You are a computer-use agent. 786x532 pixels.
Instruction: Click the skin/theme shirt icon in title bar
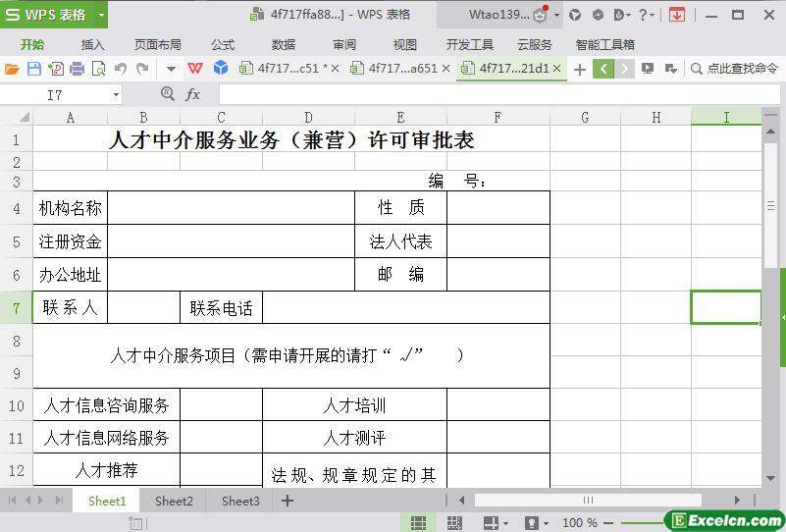pyautogui.click(x=575, y=15)
